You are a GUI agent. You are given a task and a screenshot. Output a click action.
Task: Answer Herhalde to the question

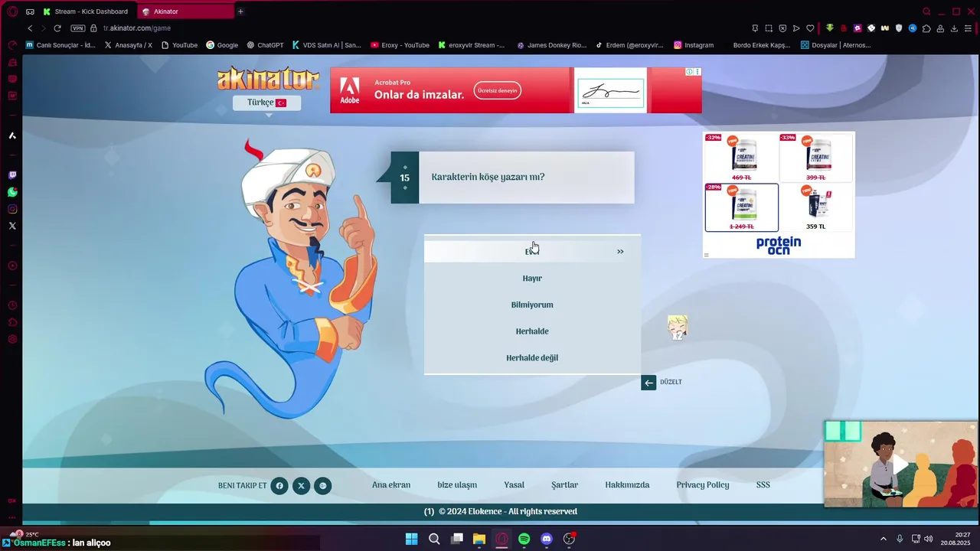tap(532, 331)
